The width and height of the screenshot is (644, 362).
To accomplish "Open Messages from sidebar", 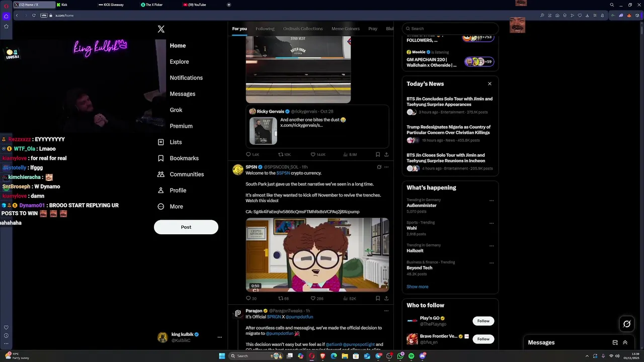I will (x=183, y=94).
